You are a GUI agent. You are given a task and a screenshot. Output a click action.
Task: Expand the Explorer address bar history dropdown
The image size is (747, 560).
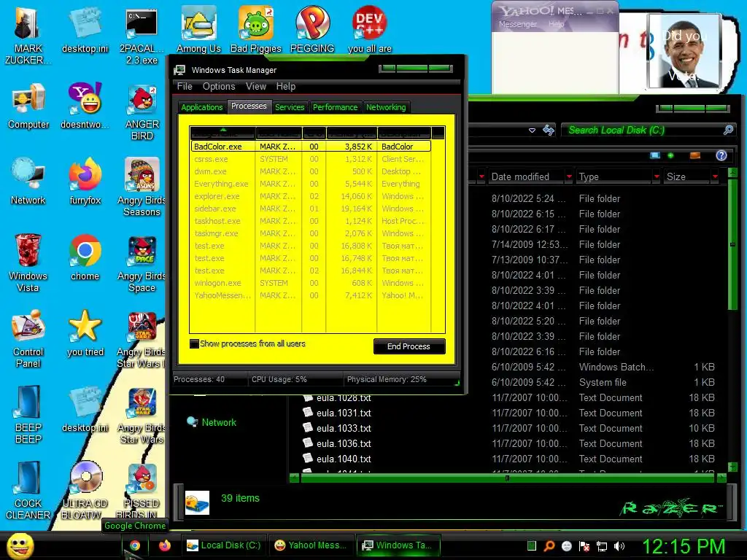[x=532, y=130]
